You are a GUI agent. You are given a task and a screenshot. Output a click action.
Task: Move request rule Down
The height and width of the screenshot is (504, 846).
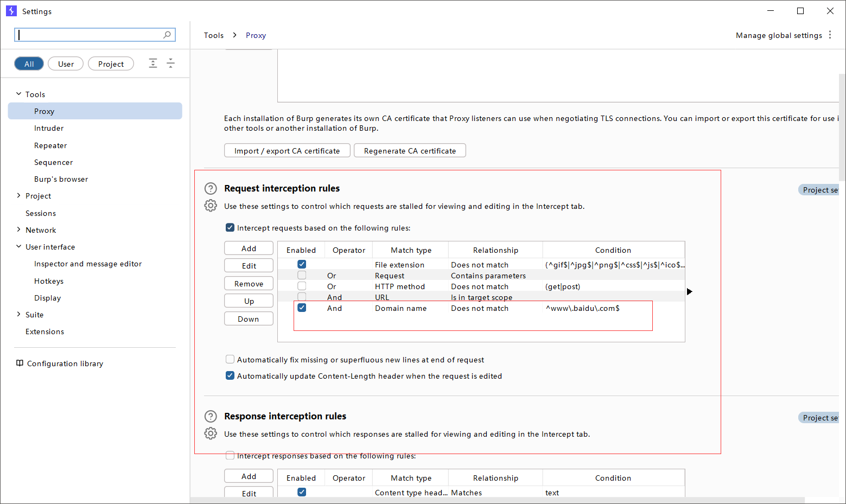[249, 318]
